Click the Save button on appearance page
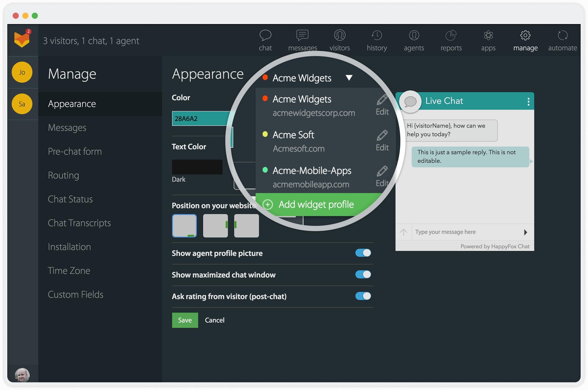Image resolution: width=588 pixels, height=390 pixels. pos(185,320)
